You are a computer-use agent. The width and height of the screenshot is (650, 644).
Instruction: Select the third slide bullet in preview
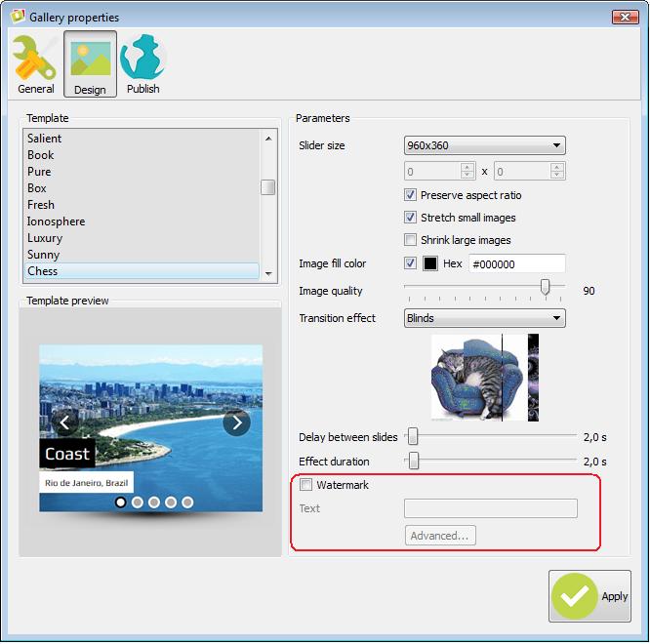(154, 503)
